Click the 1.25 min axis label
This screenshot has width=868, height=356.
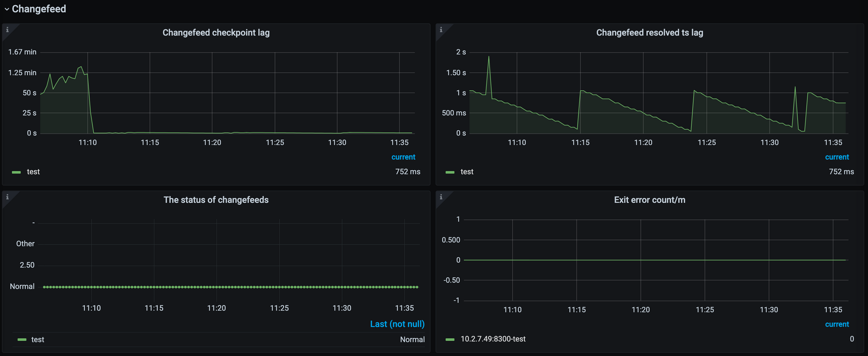tap(22, 73)
